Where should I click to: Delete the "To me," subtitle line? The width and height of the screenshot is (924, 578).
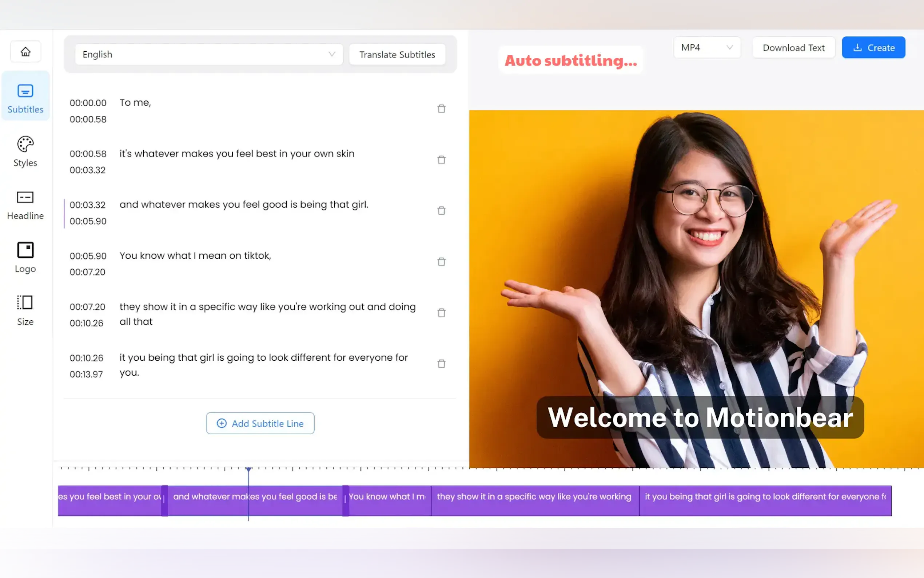point(441,109)
